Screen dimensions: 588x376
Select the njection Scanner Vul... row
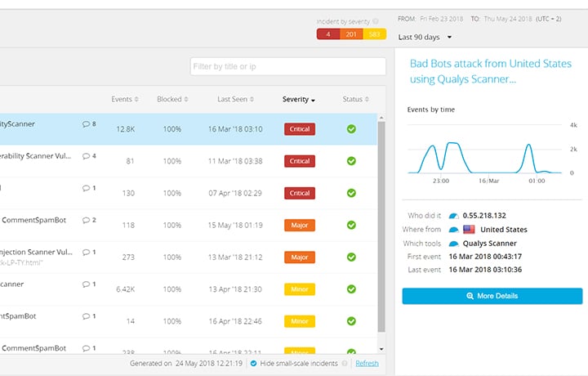pos(36,253)
